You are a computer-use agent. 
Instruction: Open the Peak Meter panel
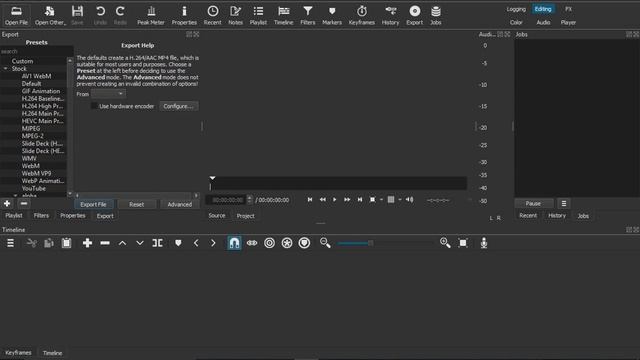coord(151,16)
